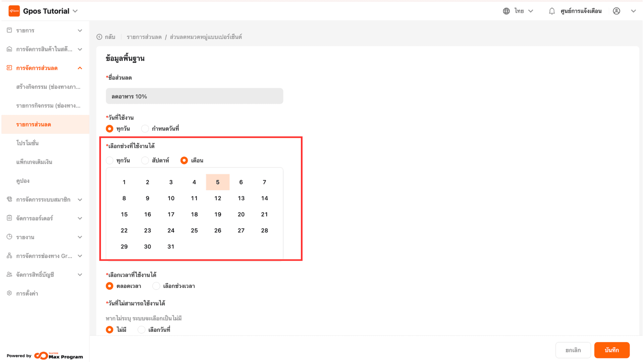Click the notification bell icon
The width and height of the screenshot is (644, 362).
[x=552, y=11]
